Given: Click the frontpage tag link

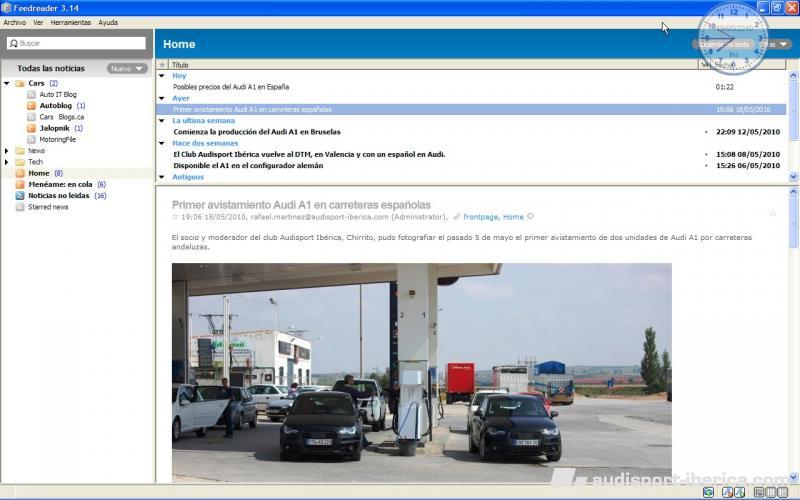Looking at the screenshot, I should pyautogui.click(x=481, y=217).
